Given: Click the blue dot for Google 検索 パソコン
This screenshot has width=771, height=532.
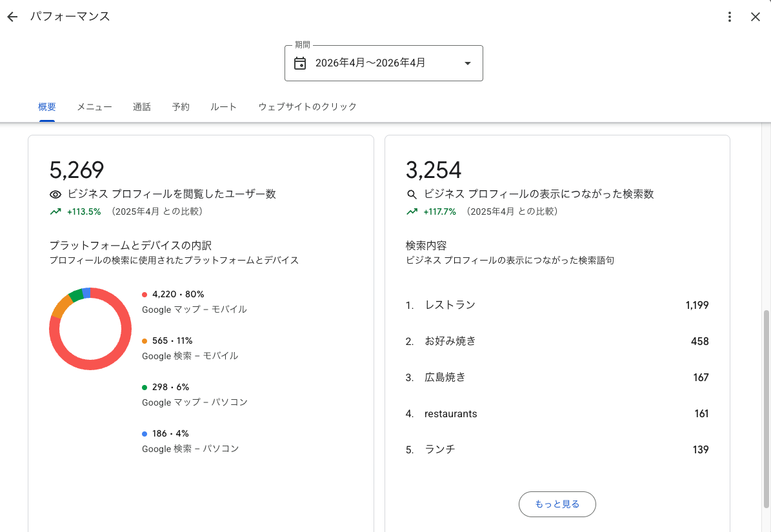Looking at the screenshot, I should [x=145, y=434].
